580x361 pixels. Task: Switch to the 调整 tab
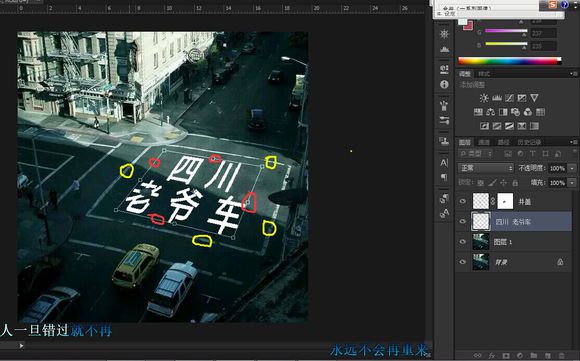point(465,74)
